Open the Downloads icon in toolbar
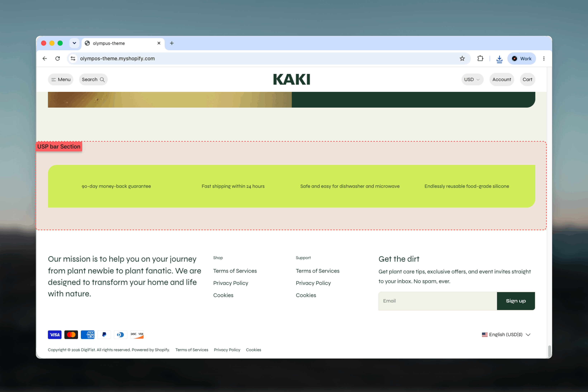The width and height of the screenshot is (588, 392). pyautogui.click(x=499, y=59)
